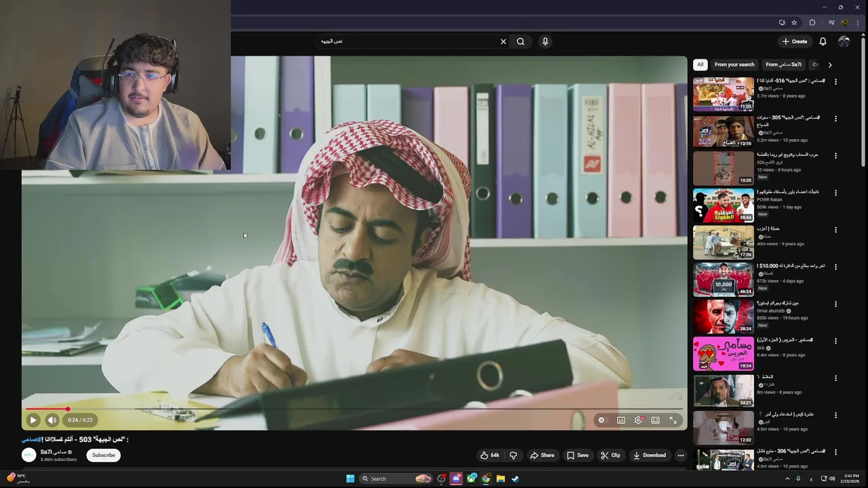Open more actions ellipsis below video
Screen dimensions: 868x488
tap(681, 455)
